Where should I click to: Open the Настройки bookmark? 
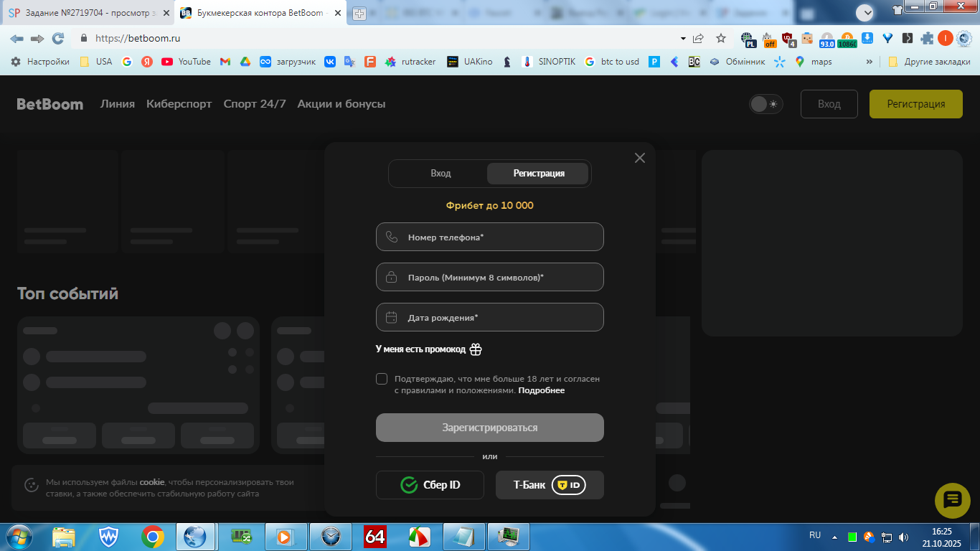click(40, 62)
